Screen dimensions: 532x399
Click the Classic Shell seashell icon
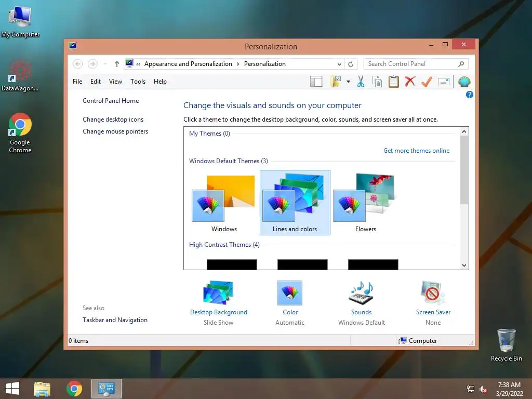click(464, 82)
